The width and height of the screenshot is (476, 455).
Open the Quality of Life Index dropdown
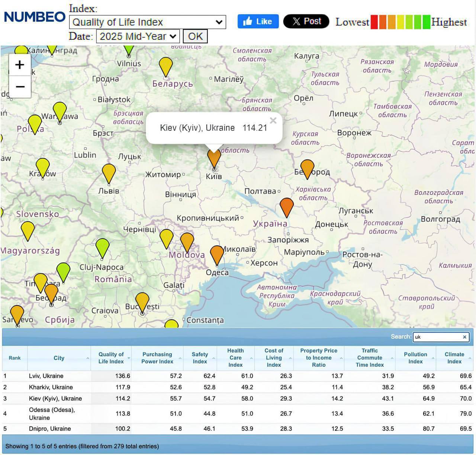tap(147, 22)
